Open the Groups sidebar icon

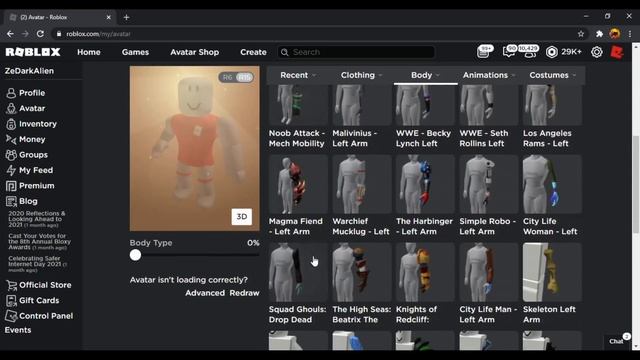[11, 155]
